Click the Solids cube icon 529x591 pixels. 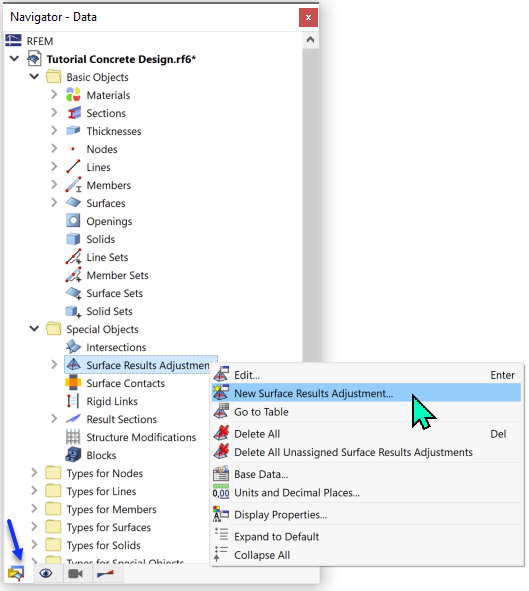click(x=73, y=239)
